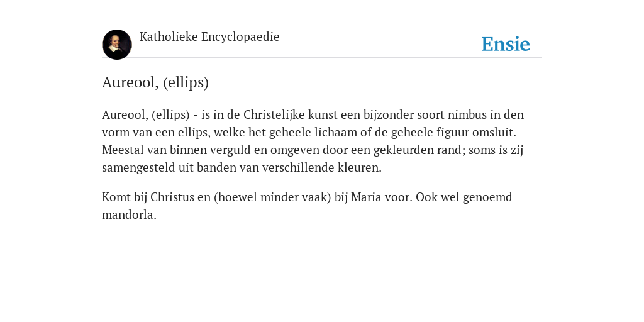
Task: Click the word 'Komt' starting second paragraph
Action: tap(116, 197)
